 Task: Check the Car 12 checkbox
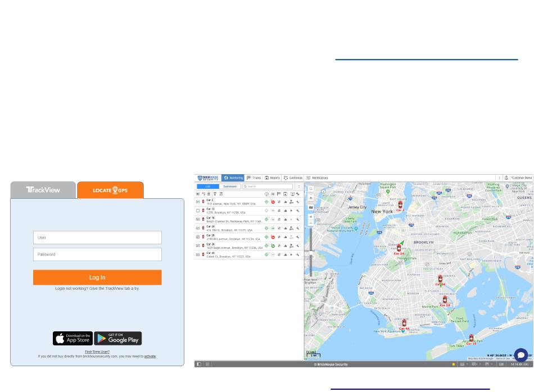(198, 211)
